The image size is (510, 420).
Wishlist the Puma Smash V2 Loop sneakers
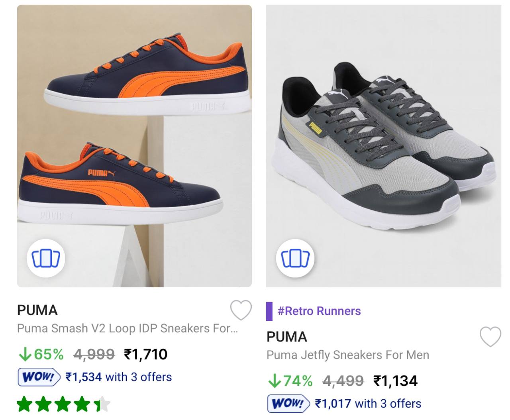(241, 310)
